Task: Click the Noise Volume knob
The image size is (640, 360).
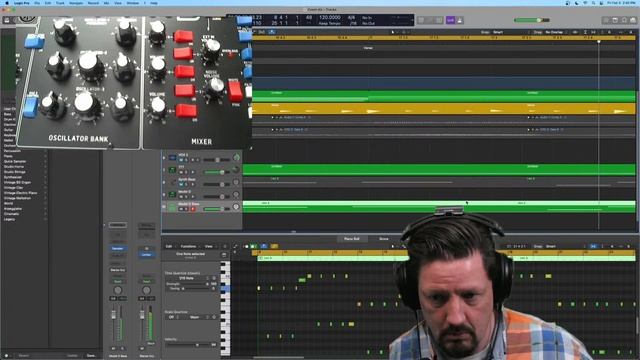Action: (215, 88)
